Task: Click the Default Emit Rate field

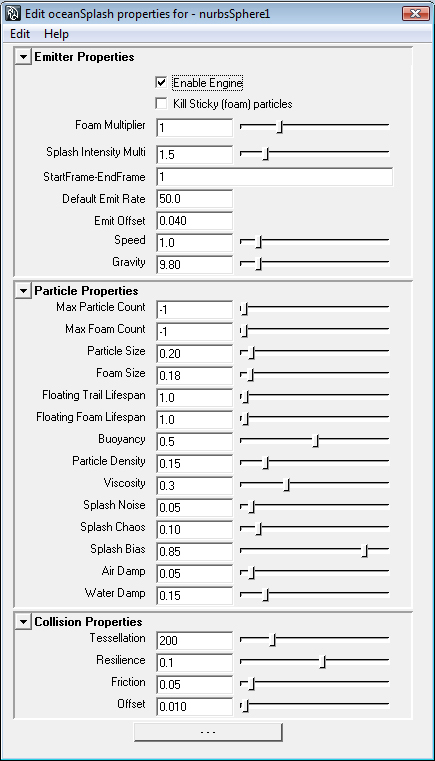Action: coord(195,199)
